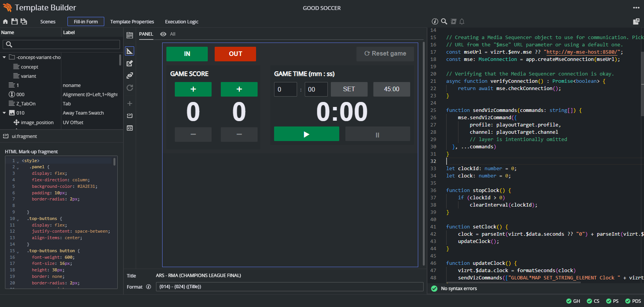Click the home icon in top toolbar
The image size is (644, 307).
click(5, 21)
